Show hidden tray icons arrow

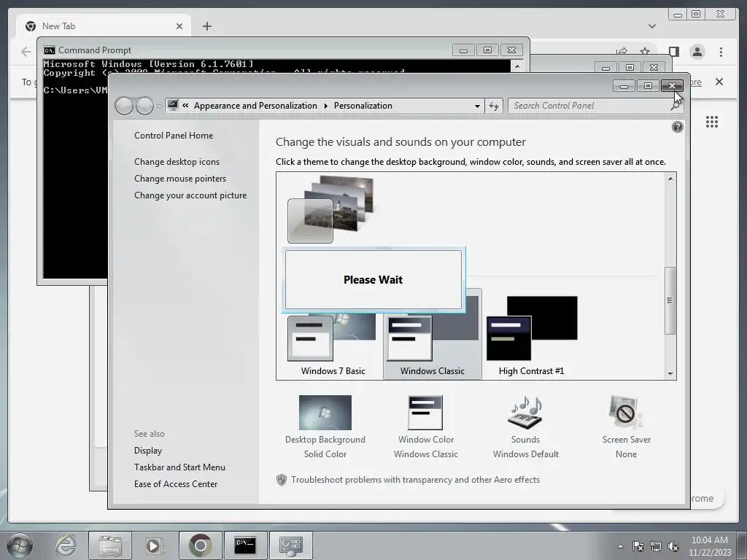tap(620, 545)
